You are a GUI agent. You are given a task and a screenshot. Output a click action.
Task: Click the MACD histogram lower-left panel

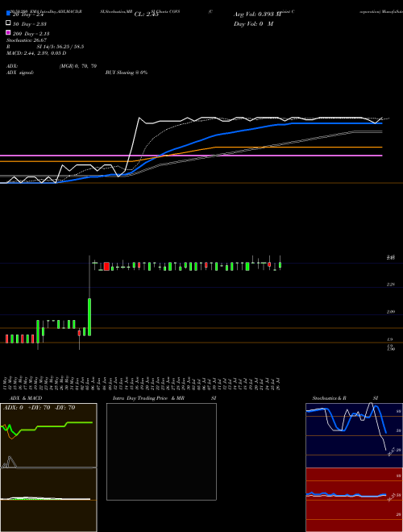(48, 500)
